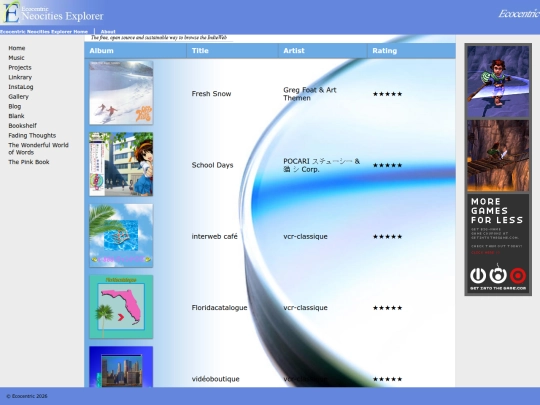This screenshot has width=540, height=405.
Task: Select the vidéoboutique title text
Action: [x=216, y=379]
